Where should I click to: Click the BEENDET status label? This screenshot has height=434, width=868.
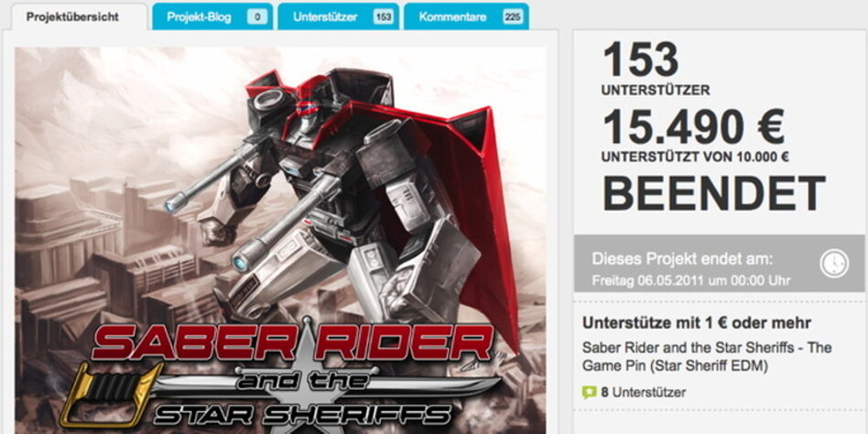[x=714, y=194]
